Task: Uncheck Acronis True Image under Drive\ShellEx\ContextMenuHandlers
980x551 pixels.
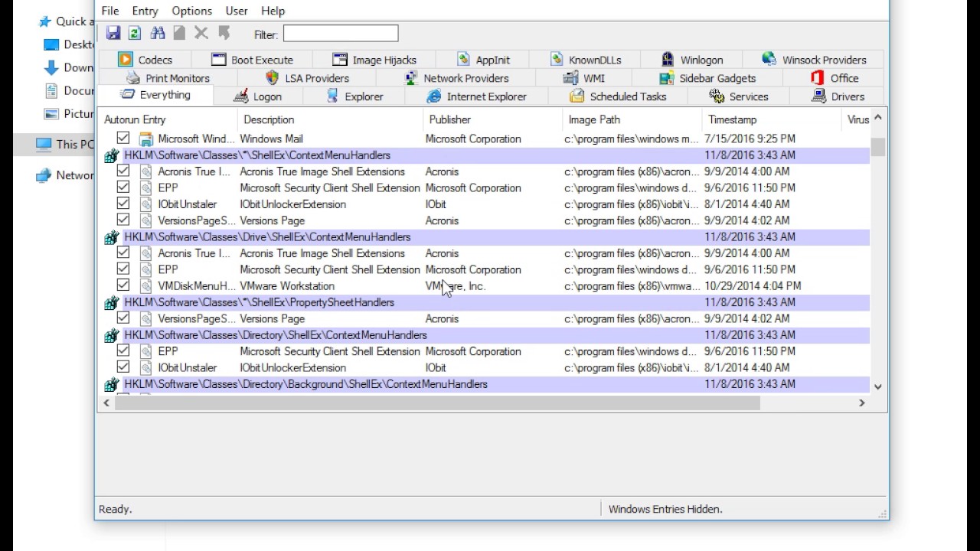Action: [123, 253]
